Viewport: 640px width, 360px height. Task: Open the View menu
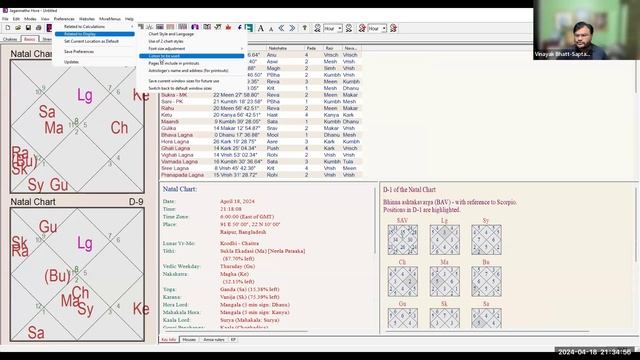click(x=45, y=19)
